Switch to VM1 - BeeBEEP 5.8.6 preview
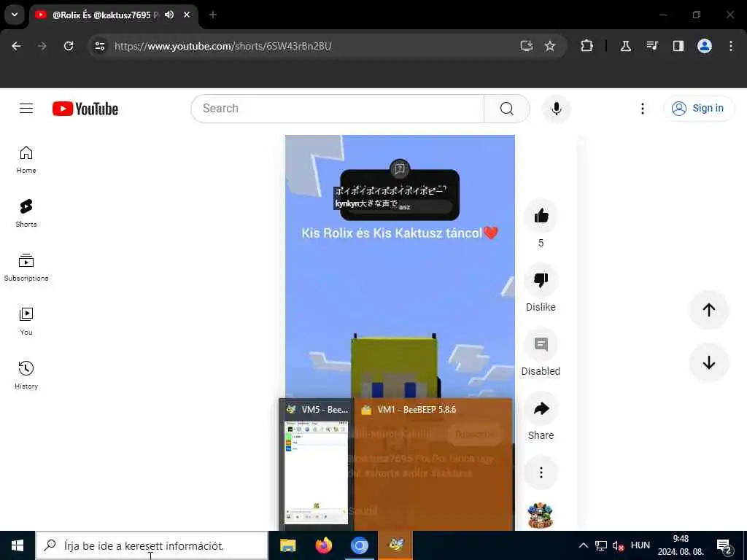Screen dimensions: 747x560 pyautogui.click(x=433, y=464)
